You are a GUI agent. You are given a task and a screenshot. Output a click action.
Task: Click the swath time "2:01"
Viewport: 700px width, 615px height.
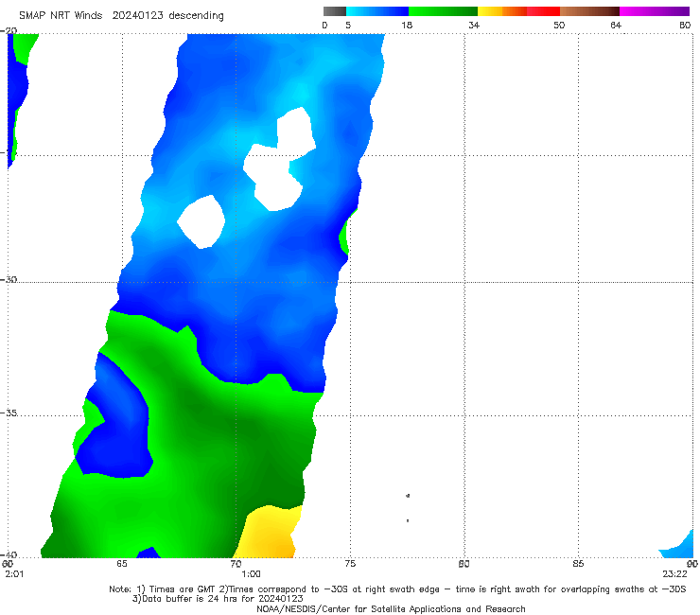tap(14, 574)
